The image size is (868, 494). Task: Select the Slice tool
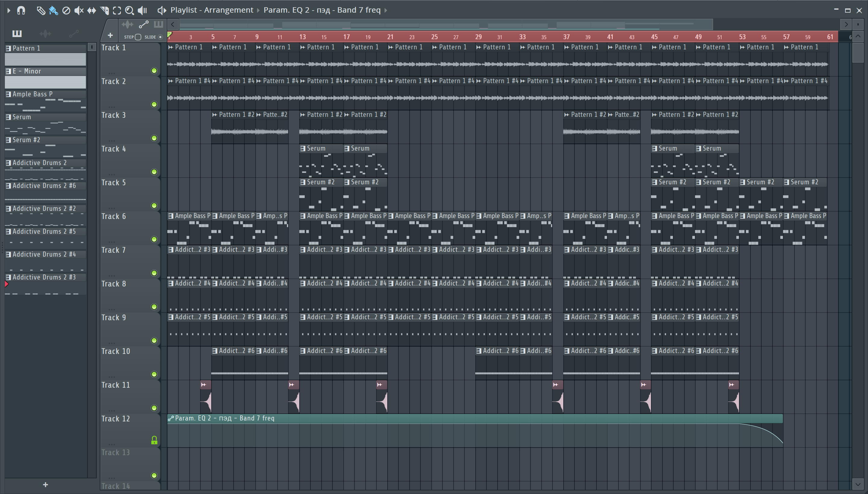pos(105,11)
